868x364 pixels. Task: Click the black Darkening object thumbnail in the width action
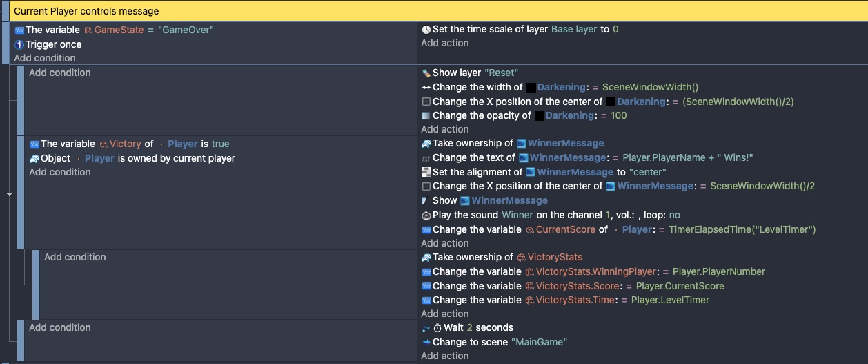pos(531,88)
